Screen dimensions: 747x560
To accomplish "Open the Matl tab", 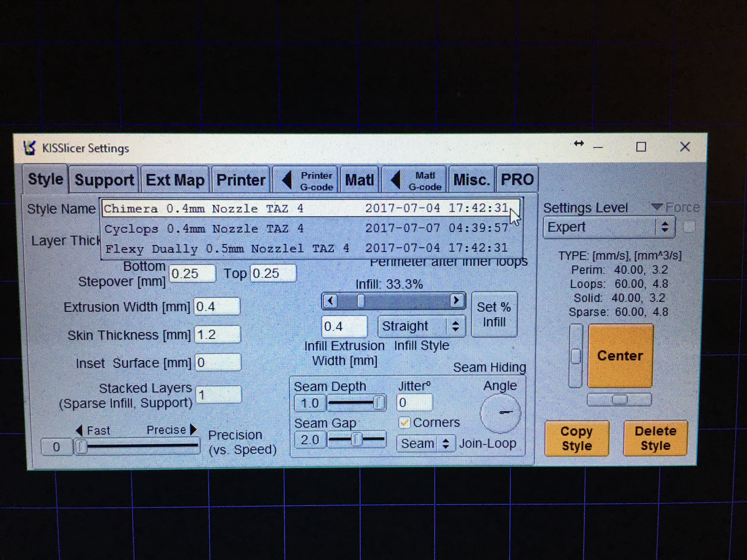I will tap(359, 180).
